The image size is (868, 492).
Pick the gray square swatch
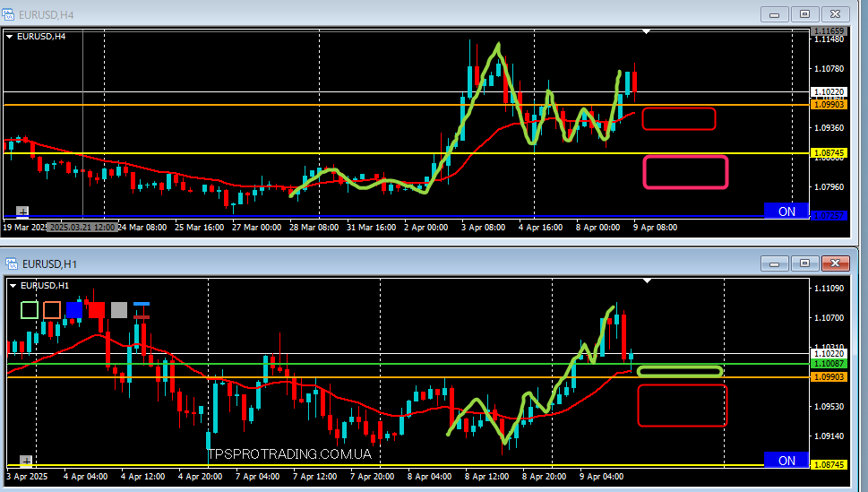(x=118, y=310)
